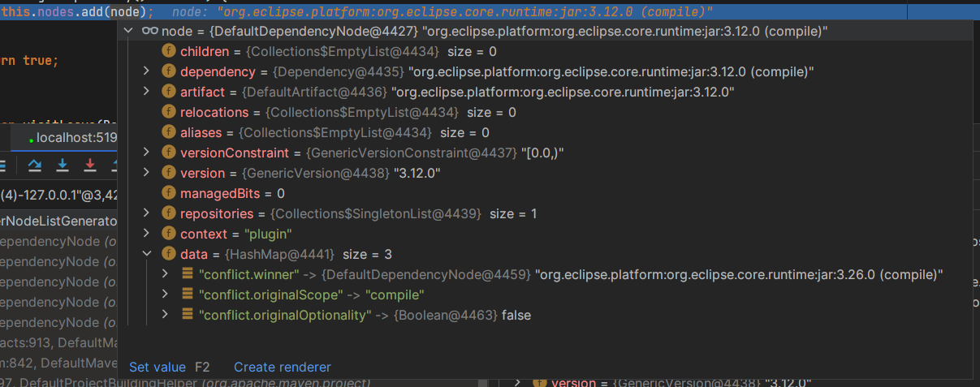
Task: Collapse the data HashMap row
Action: click(x=146, y=254)
